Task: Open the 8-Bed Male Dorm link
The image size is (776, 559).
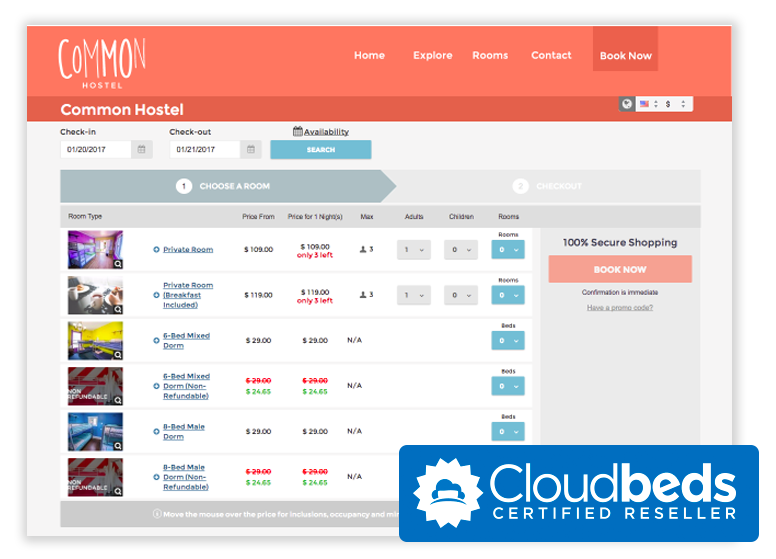Action: click(x=184, y=432)
